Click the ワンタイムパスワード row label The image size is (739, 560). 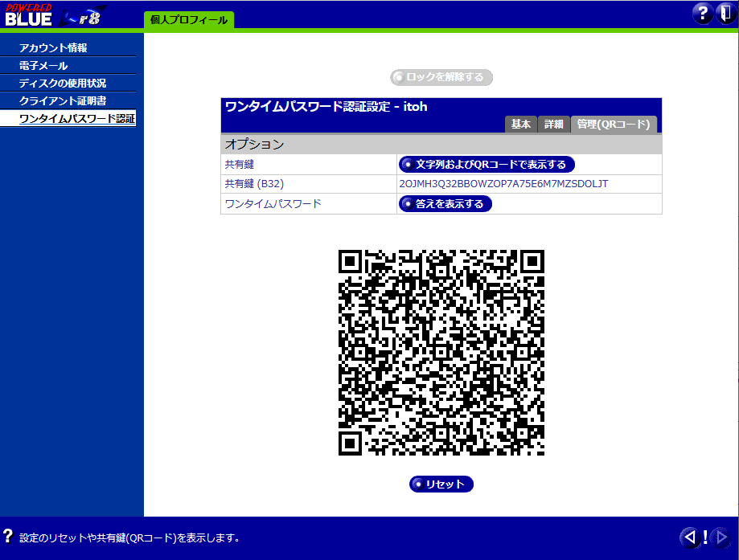tap(273, 204)
